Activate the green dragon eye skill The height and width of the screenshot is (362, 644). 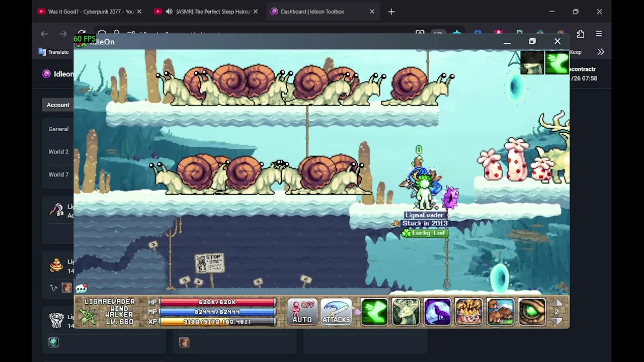pyautogui.click(x=532, y=312)
